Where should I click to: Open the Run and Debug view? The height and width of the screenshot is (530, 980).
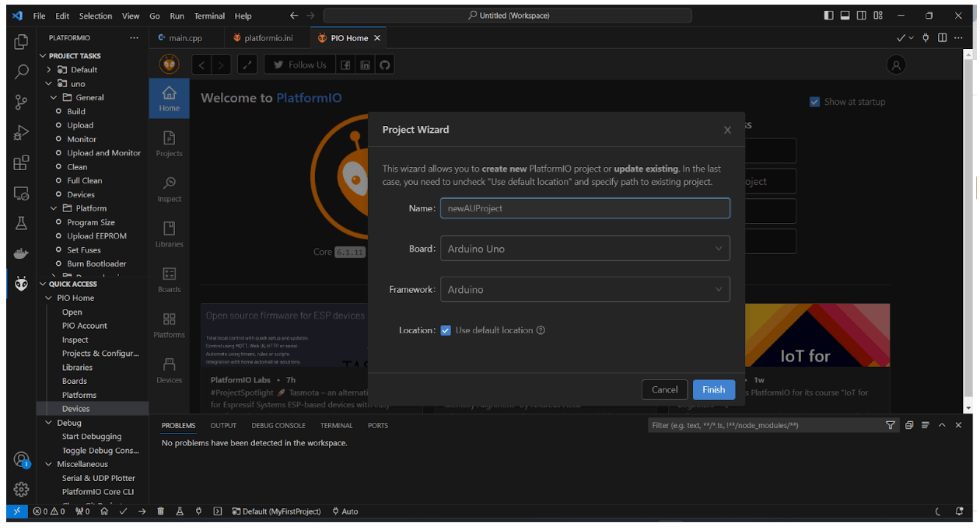click(22, 132)
